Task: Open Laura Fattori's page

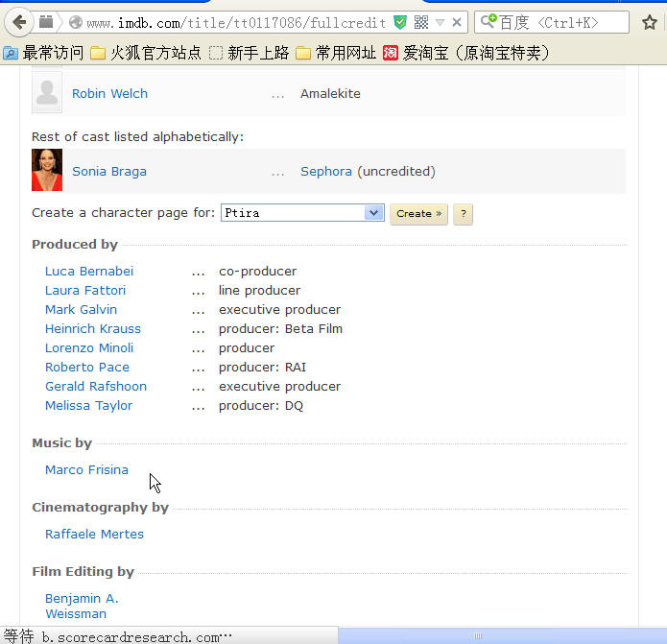Action: (x=85, y=291)
